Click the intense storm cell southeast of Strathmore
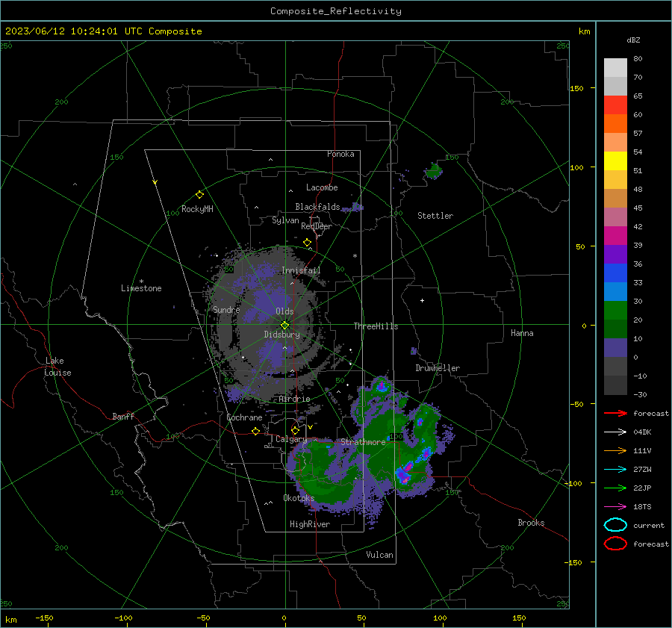 404,473
